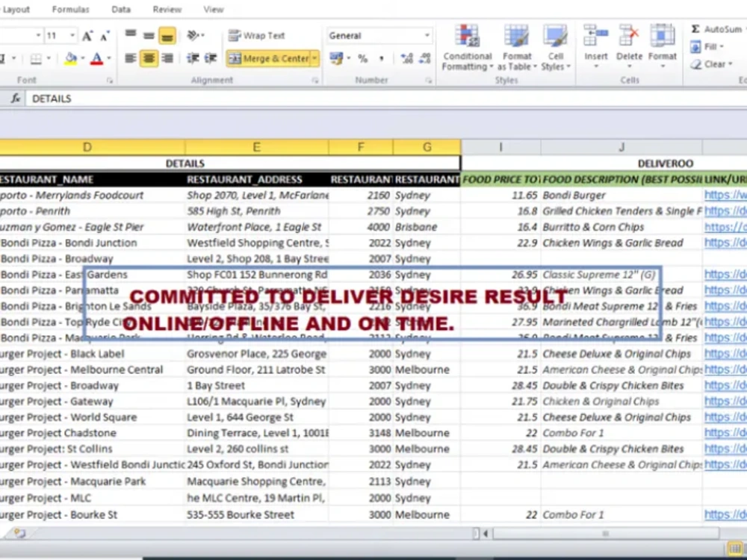Toggle the highlighted Bottom Align button

[x=167, y=36]
